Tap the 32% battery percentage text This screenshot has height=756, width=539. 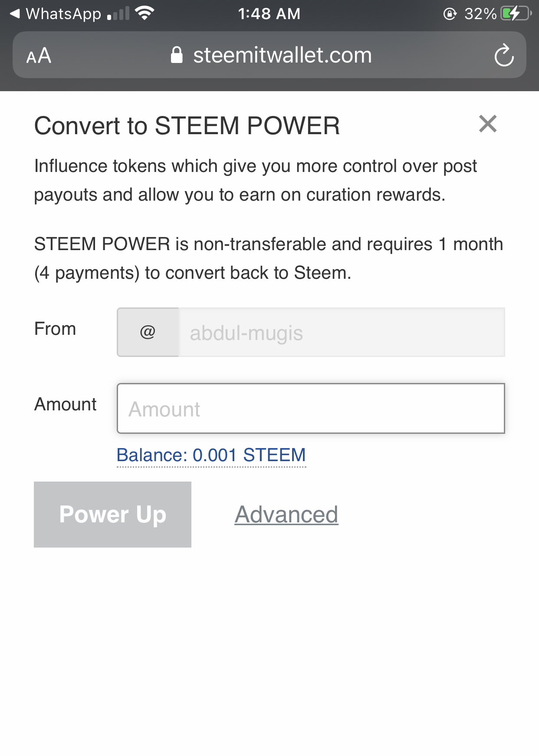pos(480,14)
